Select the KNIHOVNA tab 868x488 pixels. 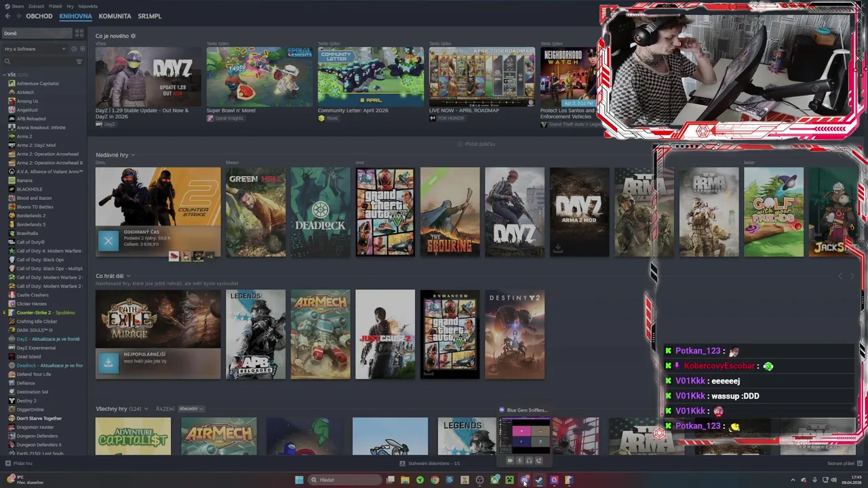click(75, 16)
